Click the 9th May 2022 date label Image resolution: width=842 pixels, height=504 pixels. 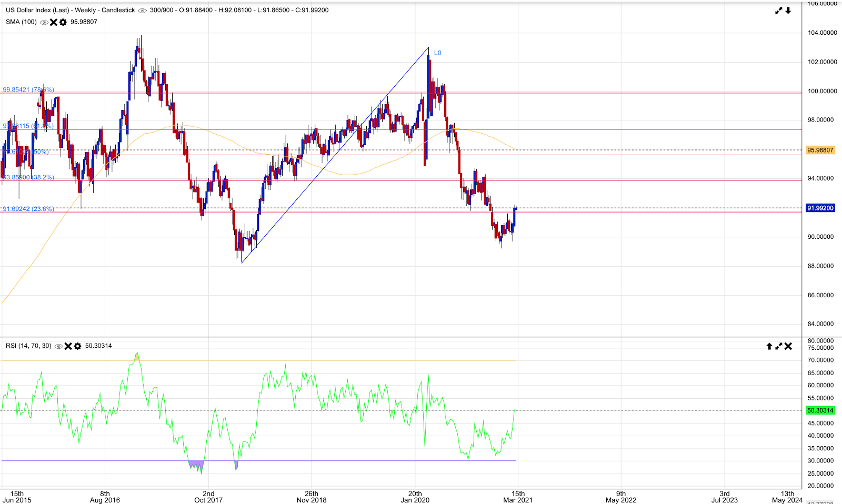pyautogui.click(x=621, y=497)
